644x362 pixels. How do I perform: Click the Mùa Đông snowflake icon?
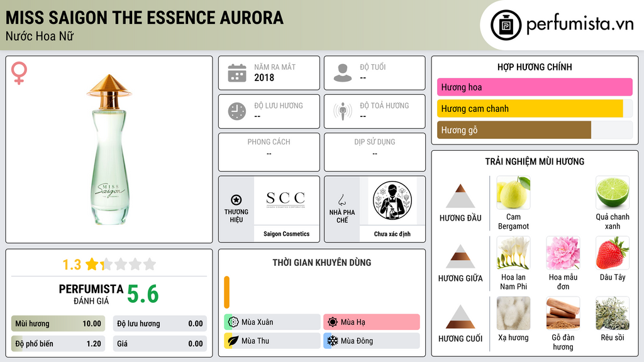[333, 341]
